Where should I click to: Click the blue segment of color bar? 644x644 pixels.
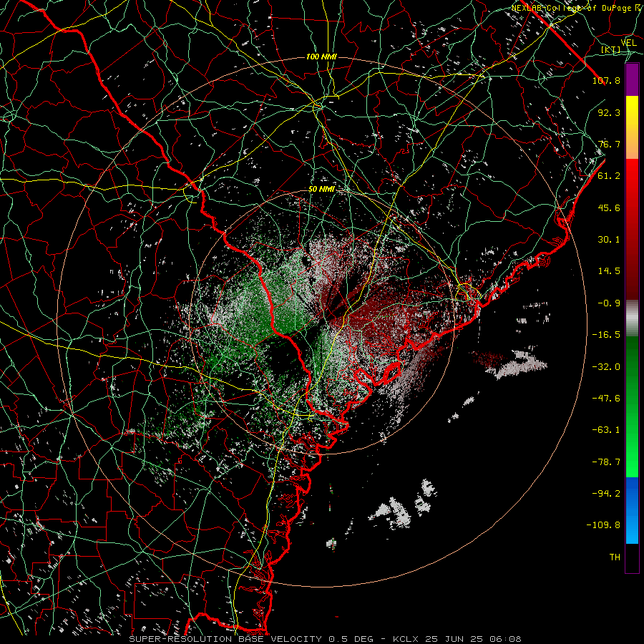632,510
